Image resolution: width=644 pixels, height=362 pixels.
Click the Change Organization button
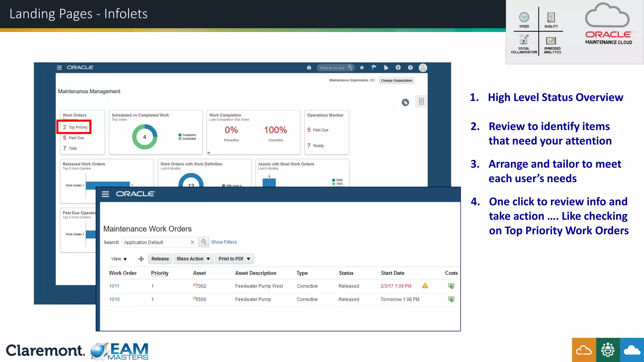(x=396, y=80)
